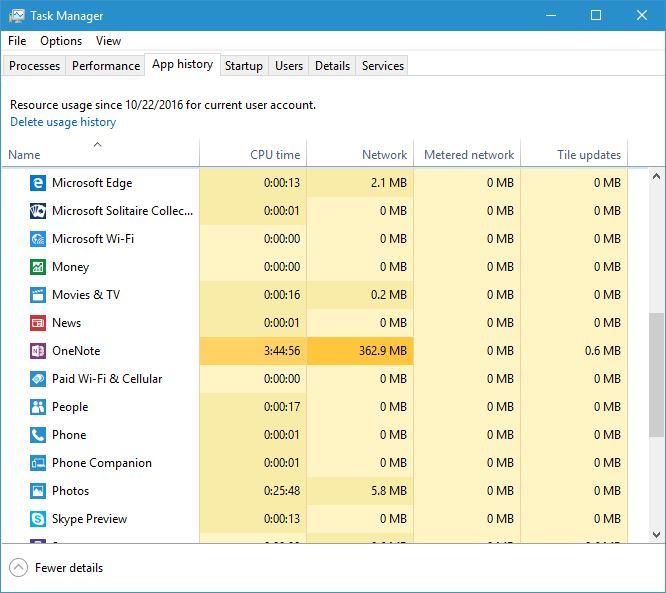
Task: Sort by the Tile updates column
Action: coord(588,155)
